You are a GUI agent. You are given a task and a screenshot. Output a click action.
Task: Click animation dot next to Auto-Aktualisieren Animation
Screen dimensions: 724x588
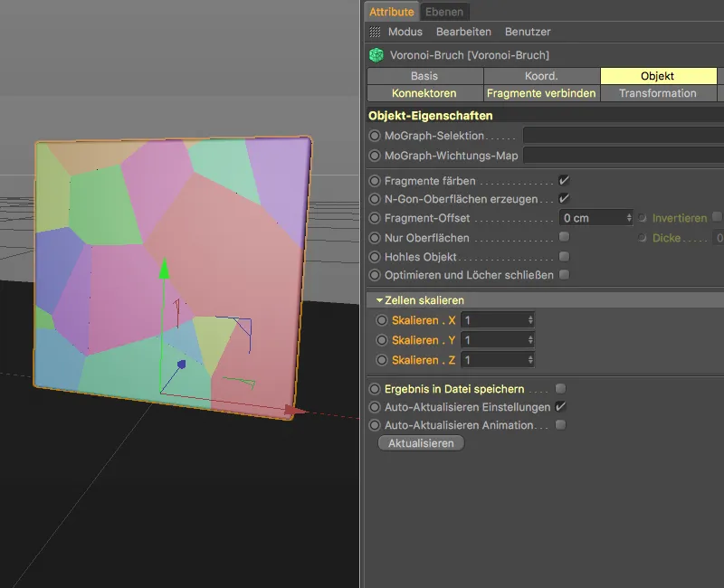[375, 425]
